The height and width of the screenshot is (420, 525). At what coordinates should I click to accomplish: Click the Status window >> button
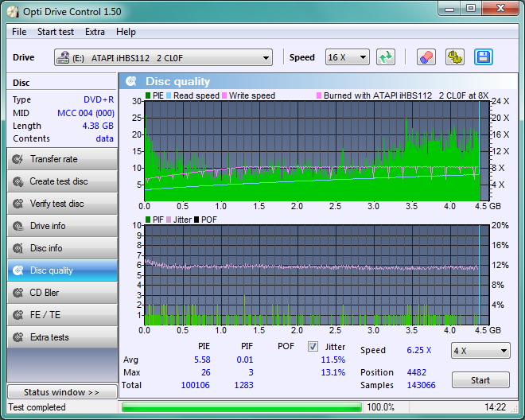pyautogui.click(x=62, y=392)
